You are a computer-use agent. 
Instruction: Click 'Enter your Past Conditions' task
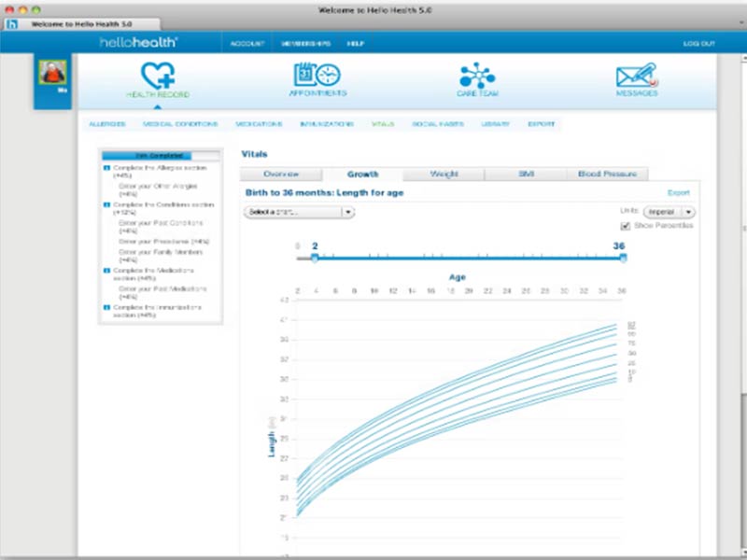[161, 227]
